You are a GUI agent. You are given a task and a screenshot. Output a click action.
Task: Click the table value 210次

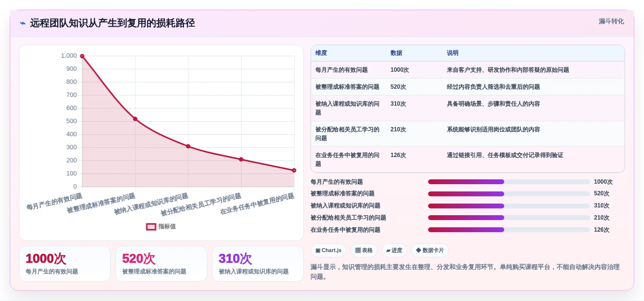click(398, 130)
